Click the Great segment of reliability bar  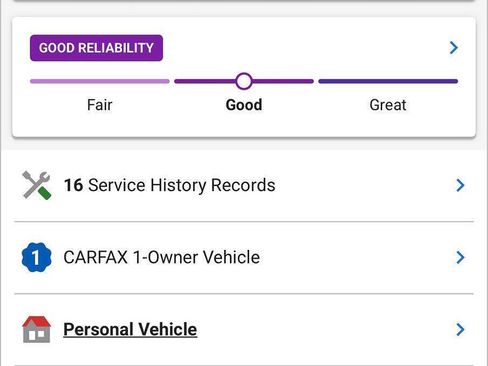388,81
